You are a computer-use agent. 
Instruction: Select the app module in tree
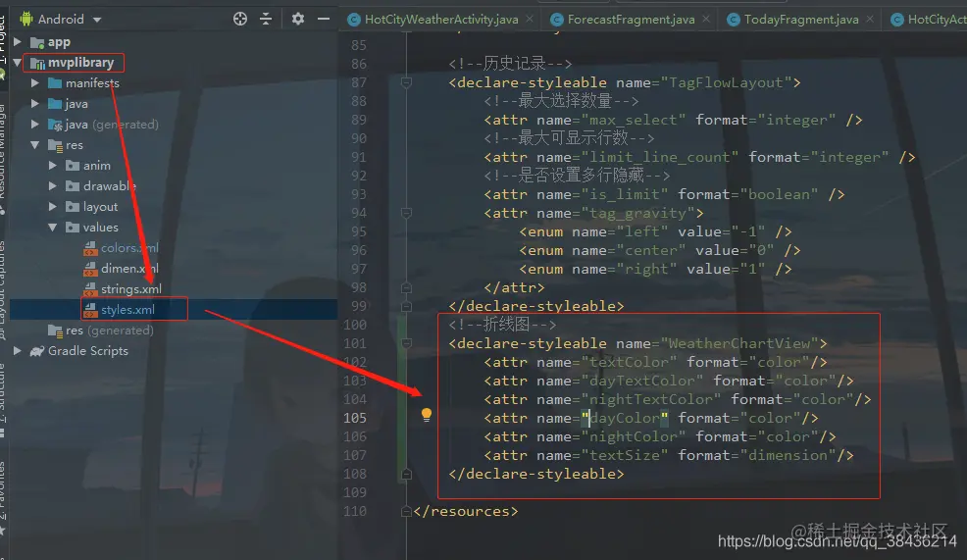(59, 42)
